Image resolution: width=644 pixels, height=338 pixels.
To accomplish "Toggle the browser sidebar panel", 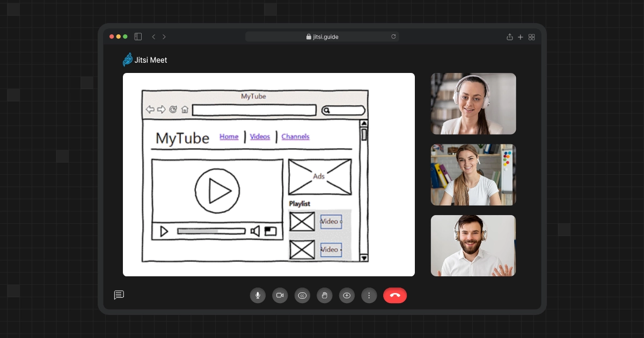I will coord(138,36).
